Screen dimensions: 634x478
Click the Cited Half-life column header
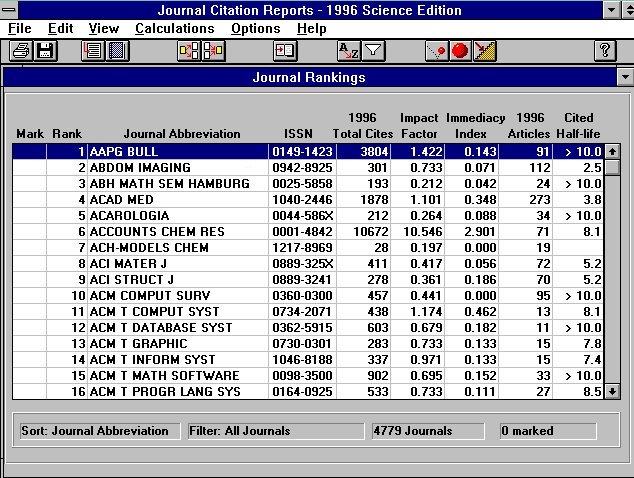click(x=578, y=126)
